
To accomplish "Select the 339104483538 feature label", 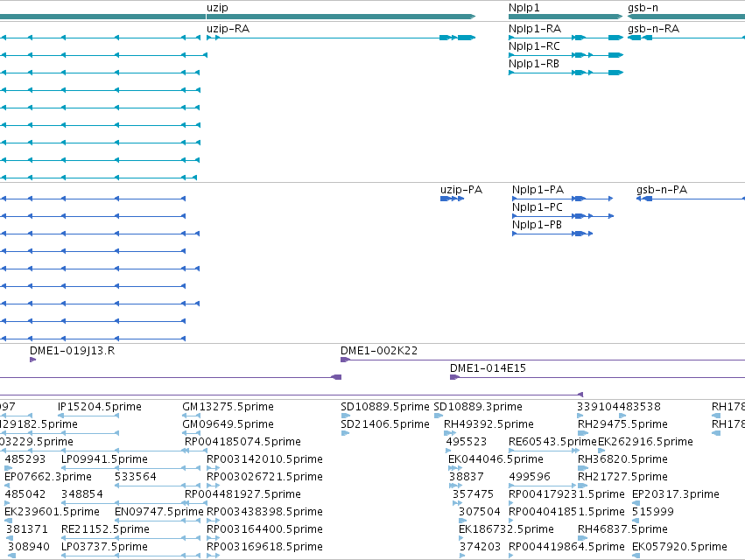I will pos(619,407).
